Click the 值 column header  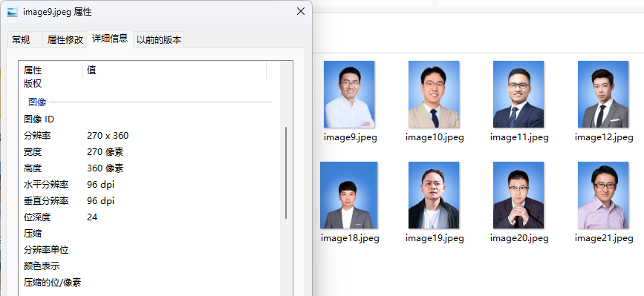(175, 70)
